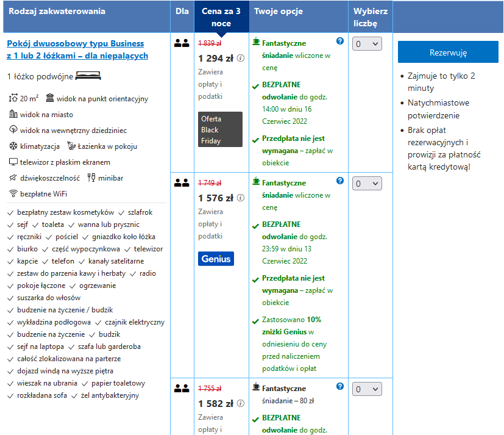Image resolution: width=504 pixels, height=435 pixels.
Task: Open help question mark for Genius offer options
Action: click(339, 181)
